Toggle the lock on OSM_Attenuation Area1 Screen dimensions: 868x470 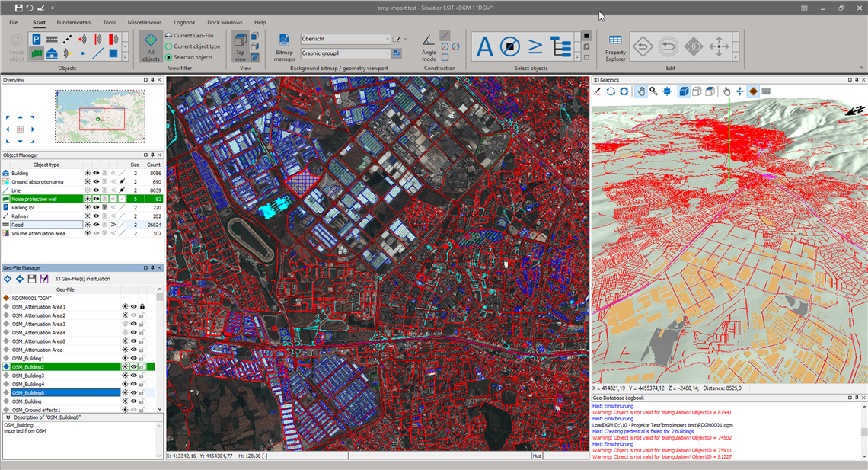(142, 306)
